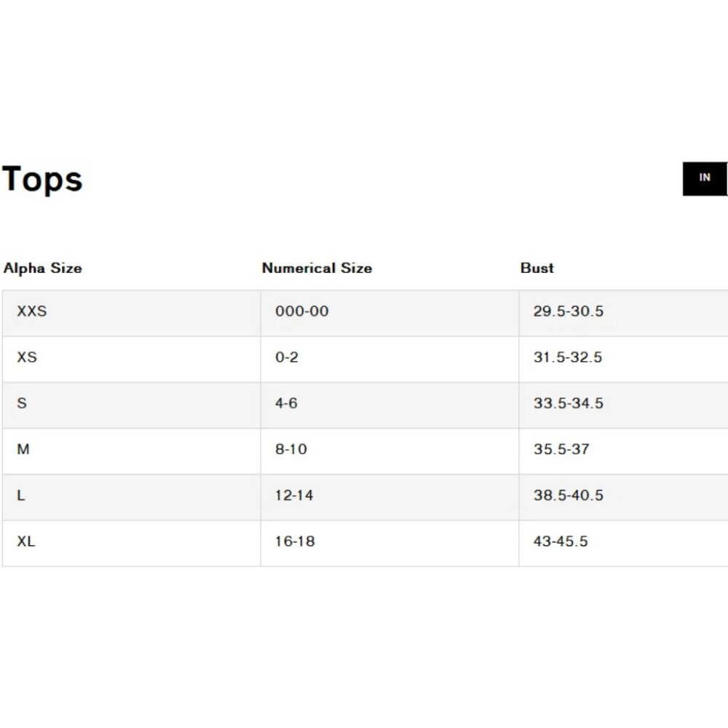Select the Tops heading
728x728 pixels.
(42, 179)
